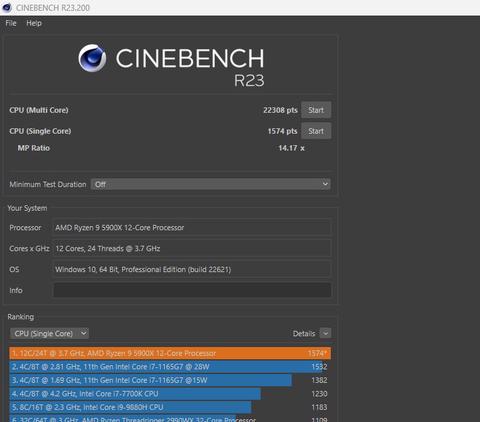
Task: Select the Threadripper 2990WX ranking row
Action: pyautogui.click(x=170, y=418)
